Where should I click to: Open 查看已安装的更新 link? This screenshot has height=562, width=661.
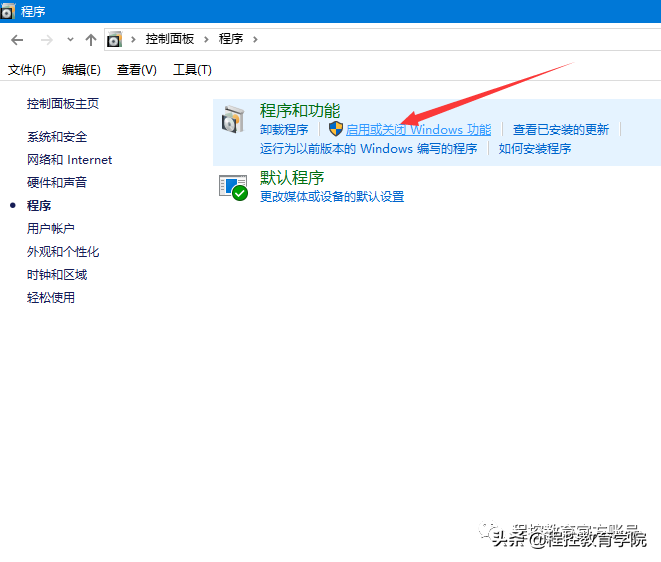[561, 130]
